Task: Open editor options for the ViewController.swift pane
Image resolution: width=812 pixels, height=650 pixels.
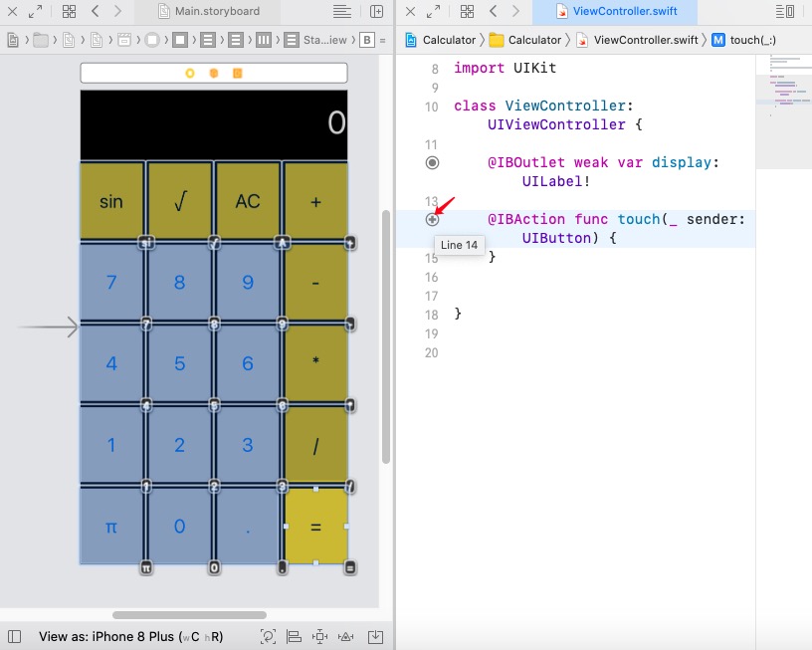Action: [785, 11]
